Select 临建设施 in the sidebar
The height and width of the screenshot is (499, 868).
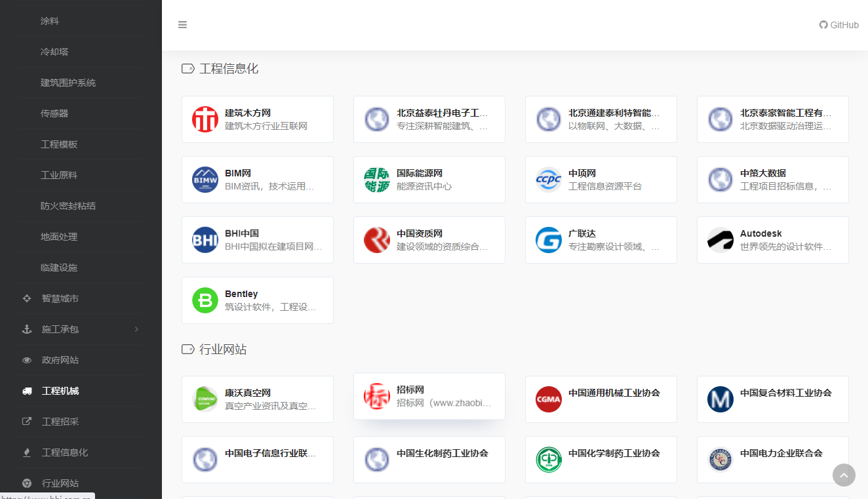[59, 268]
